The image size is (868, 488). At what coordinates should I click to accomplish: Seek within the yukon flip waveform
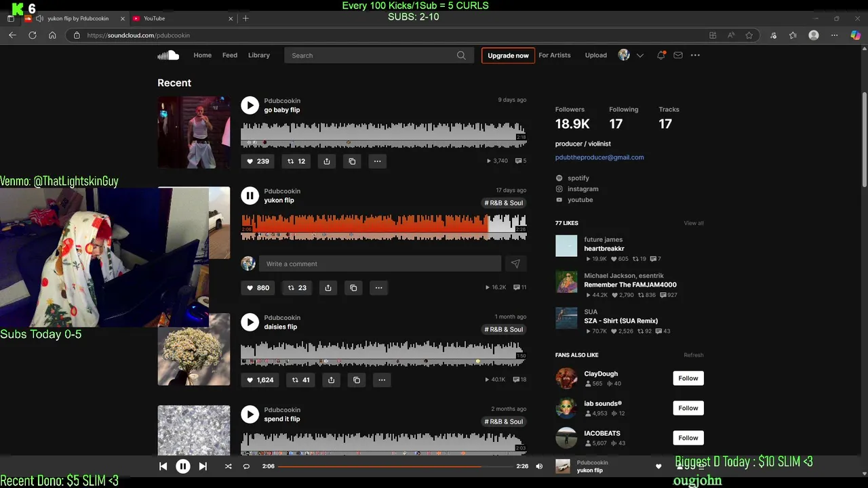pos(384,227)
